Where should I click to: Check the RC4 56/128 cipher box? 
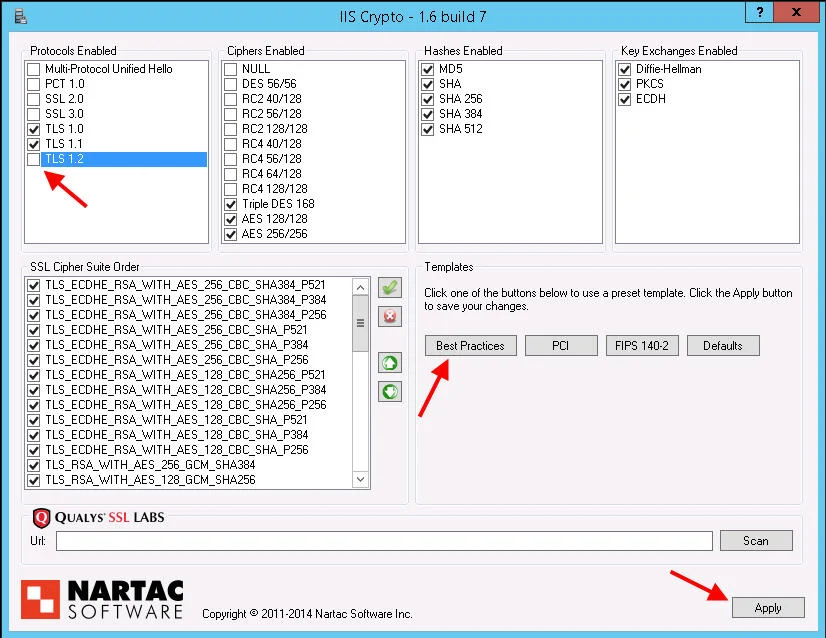pyautogui.click(x=231, y=159)
